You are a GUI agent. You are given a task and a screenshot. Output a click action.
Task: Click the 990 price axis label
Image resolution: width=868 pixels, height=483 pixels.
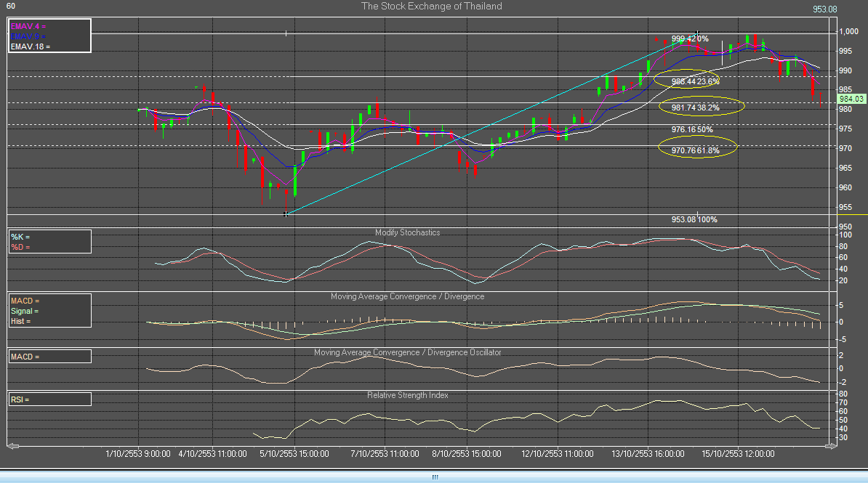pos(845,70)
